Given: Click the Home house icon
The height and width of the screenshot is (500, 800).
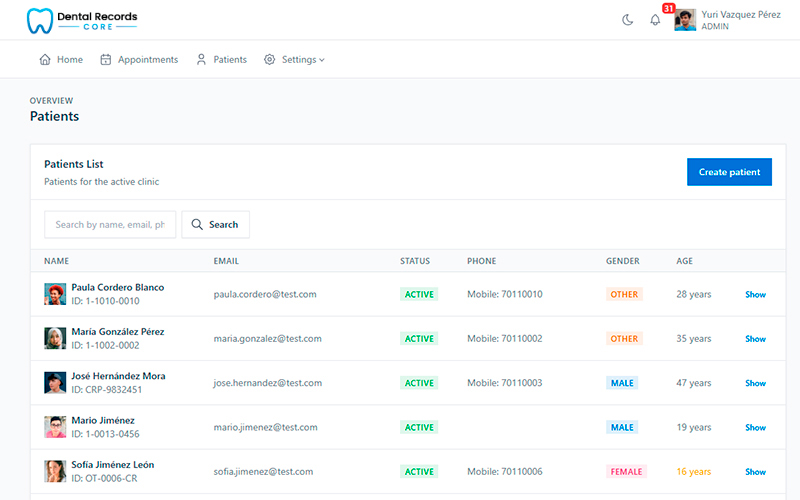Looking at the screenshot, I should [x=45, y=59].
